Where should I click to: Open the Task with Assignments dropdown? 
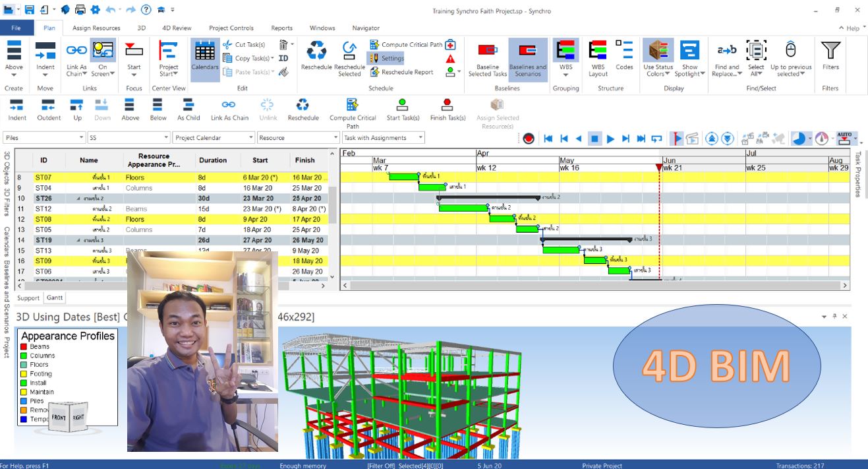(x=420, y=138)
